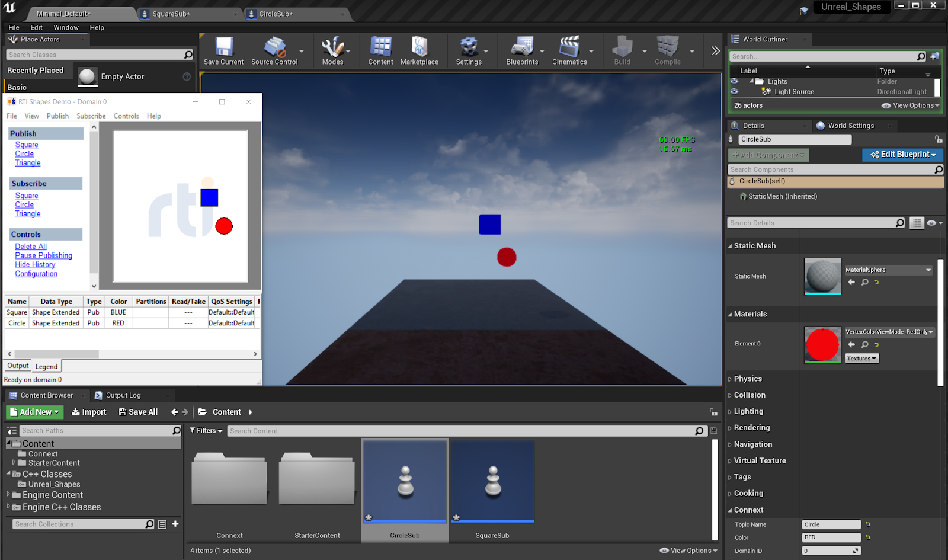Image resolution: width=948 pixels, height=560 pixels.
Task: Click the Details property matrix grid icon
Action: coord(917,223)
